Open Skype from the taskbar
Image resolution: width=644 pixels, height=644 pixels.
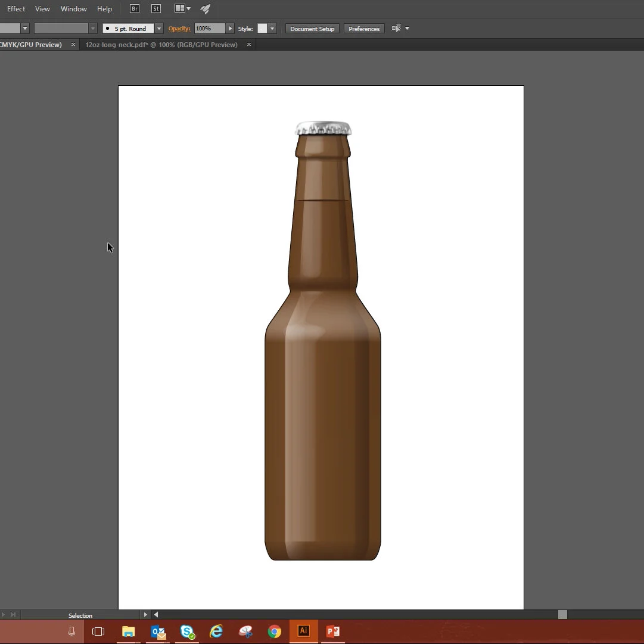pyautogui.click(x=187, y=631)
